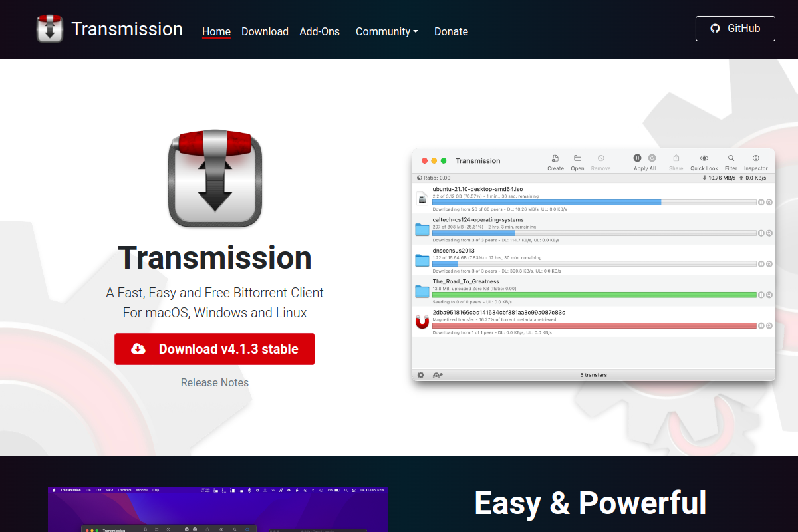Click the Quick Look eye icon
Viewport: 798px width, 532px height.
click(x=704, y=158)
